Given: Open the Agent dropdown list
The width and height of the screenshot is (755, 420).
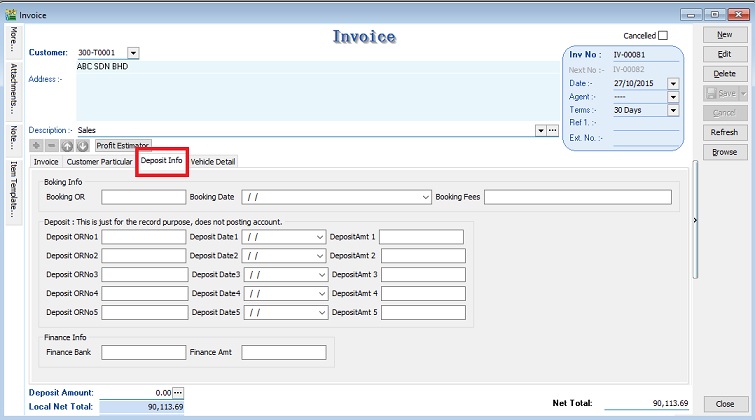Looking at the screenshot, I should 673,97.
